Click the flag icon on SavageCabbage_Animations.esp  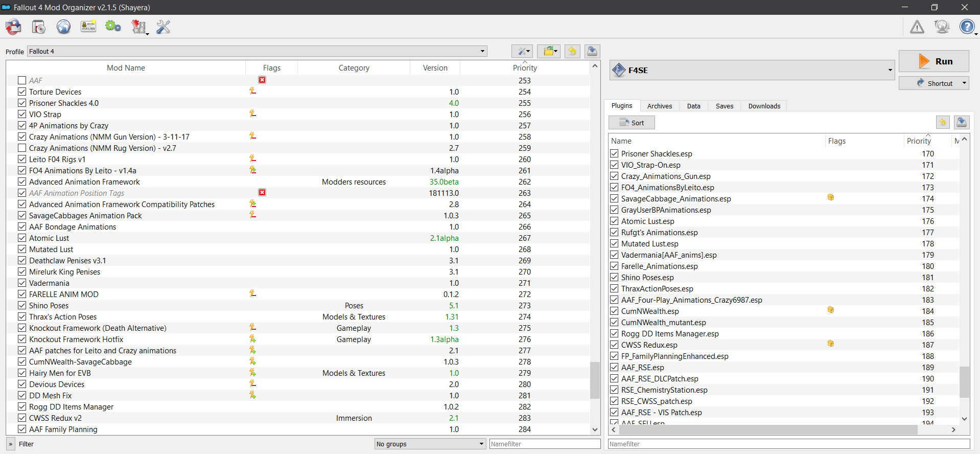pyautogui.click(x=831, y=198)
